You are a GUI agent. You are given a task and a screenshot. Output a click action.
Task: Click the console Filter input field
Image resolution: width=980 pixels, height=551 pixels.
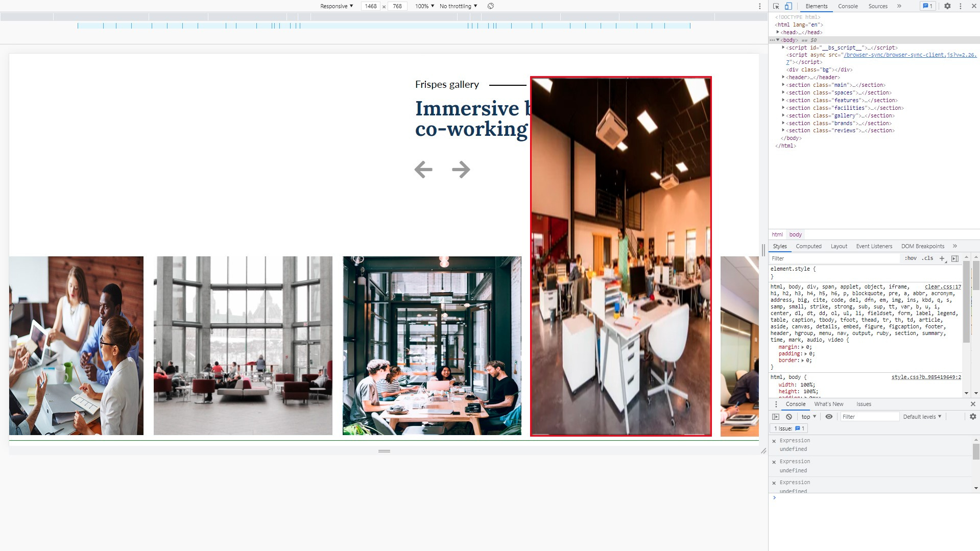(x=870, y=417)
